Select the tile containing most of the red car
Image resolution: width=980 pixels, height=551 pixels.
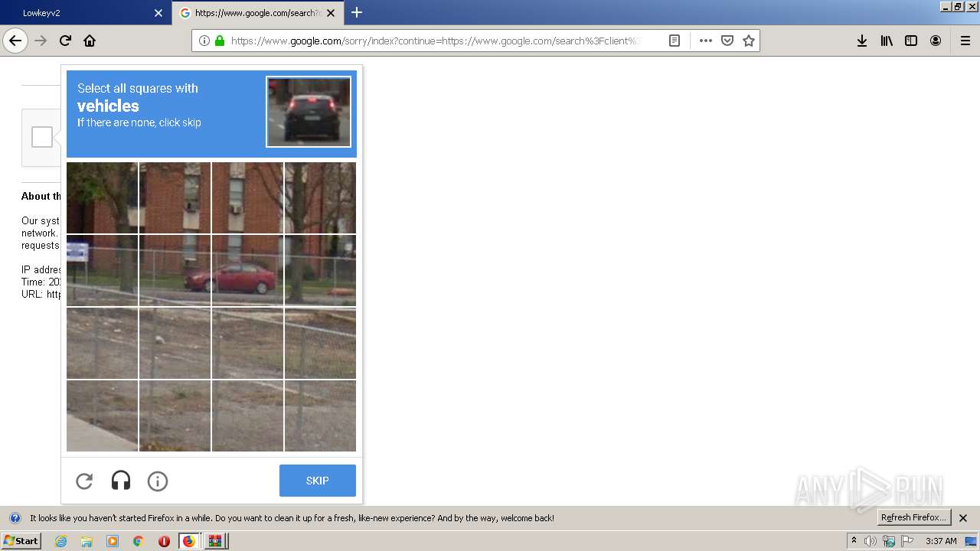(247, 270)
